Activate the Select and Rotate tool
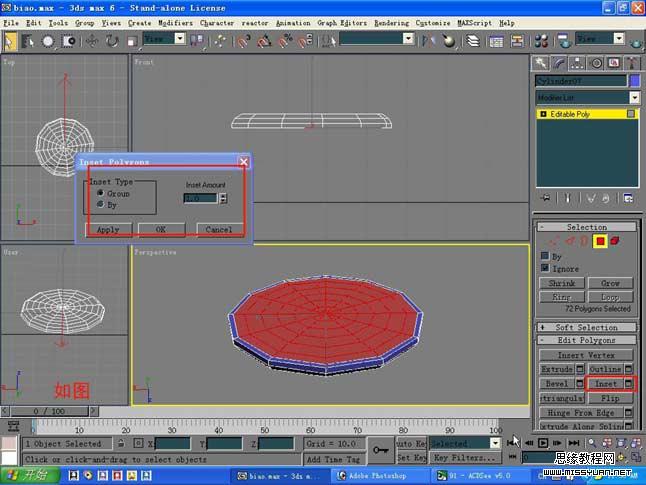This screenshot has height=485, width=646. point(112,41)
